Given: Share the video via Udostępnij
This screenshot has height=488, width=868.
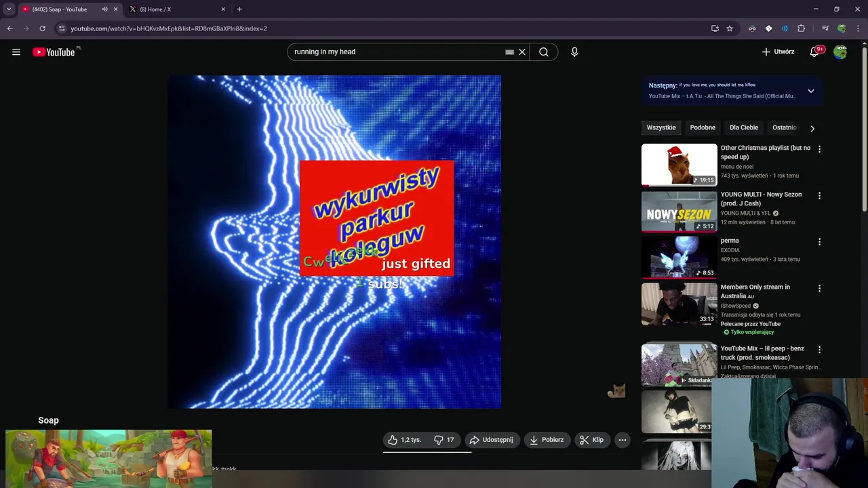Looking at the screenshot, I should coord(492,440).
